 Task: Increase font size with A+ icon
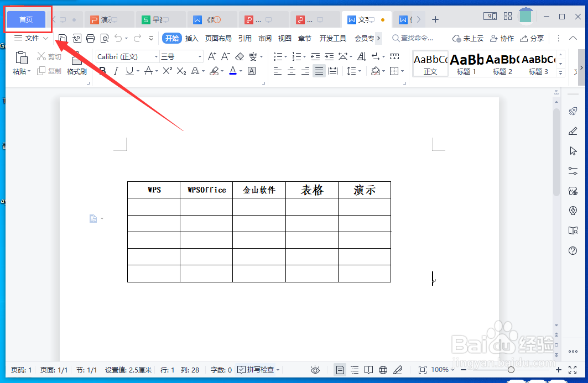click(212, 56)
